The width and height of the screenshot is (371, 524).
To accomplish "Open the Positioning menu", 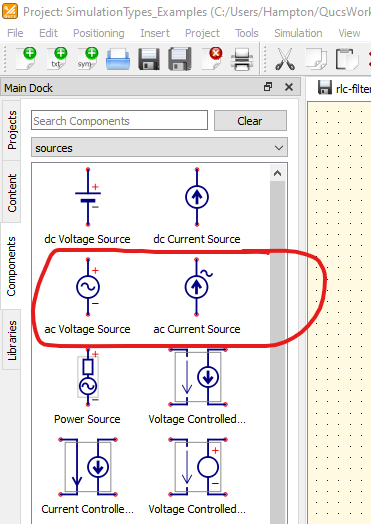I will [x=99, y=33].
